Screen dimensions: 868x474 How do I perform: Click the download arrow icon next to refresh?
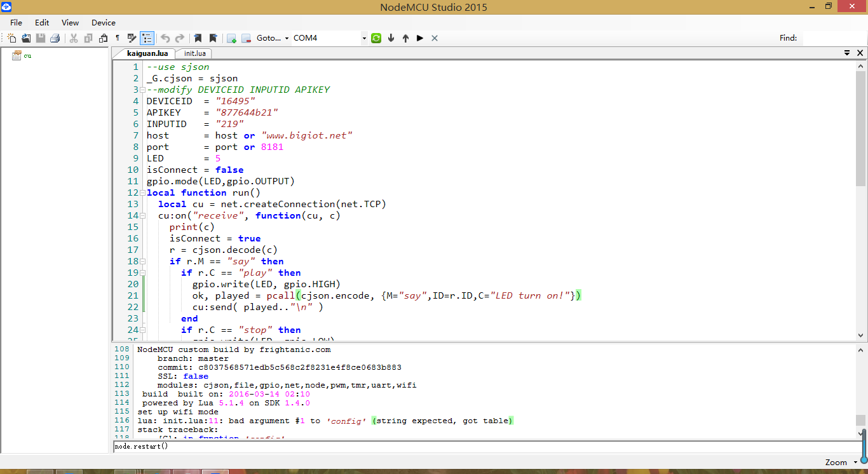coord(391,38)
